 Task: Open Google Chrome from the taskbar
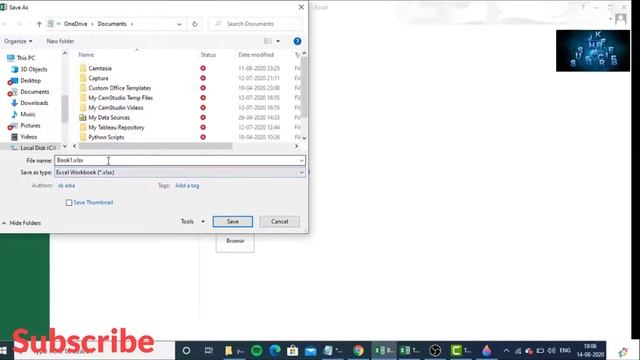(x=358, y=351)
